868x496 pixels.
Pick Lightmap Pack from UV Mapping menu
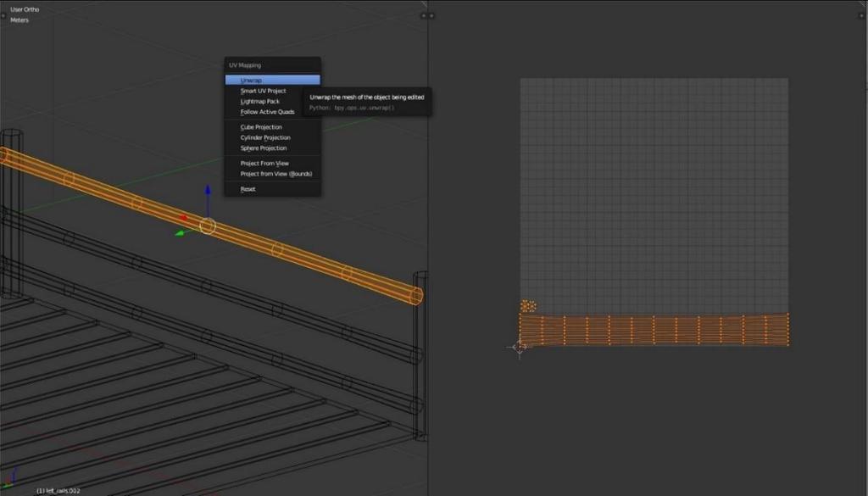[272, 101]
